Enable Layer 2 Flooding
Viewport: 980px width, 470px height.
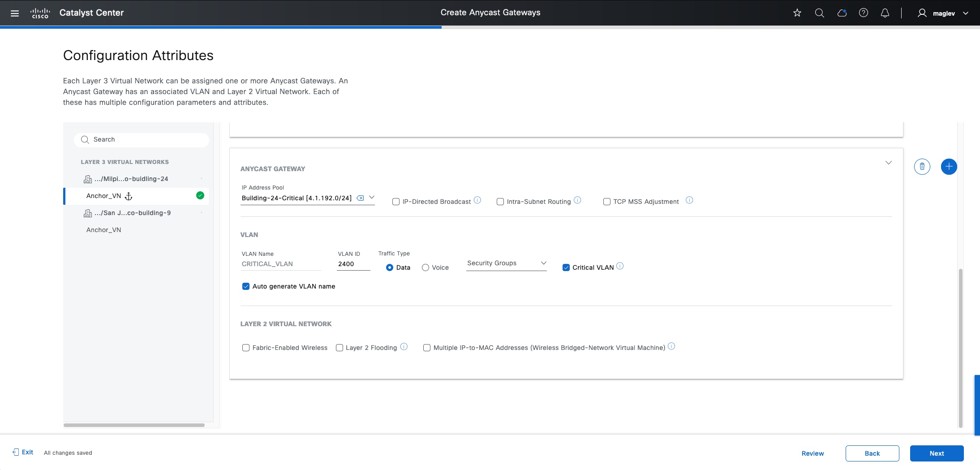(x=339, y=348)
